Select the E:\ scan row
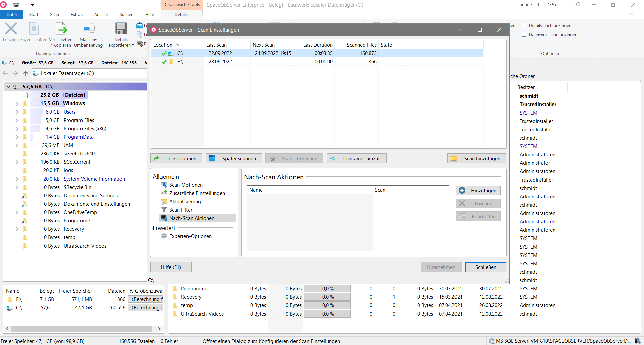The width and height of the screenshot is (644, 345). point(317,62)
